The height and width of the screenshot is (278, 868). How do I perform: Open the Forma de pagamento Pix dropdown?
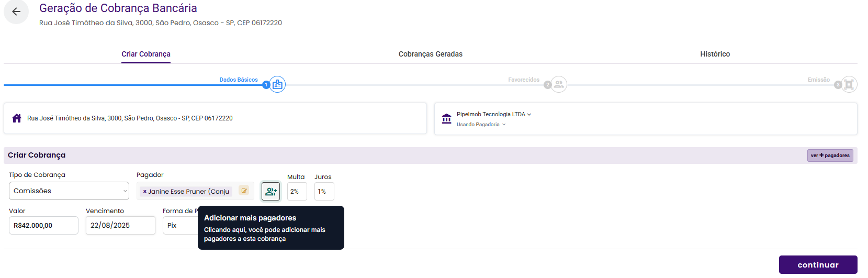pos(181,226)
